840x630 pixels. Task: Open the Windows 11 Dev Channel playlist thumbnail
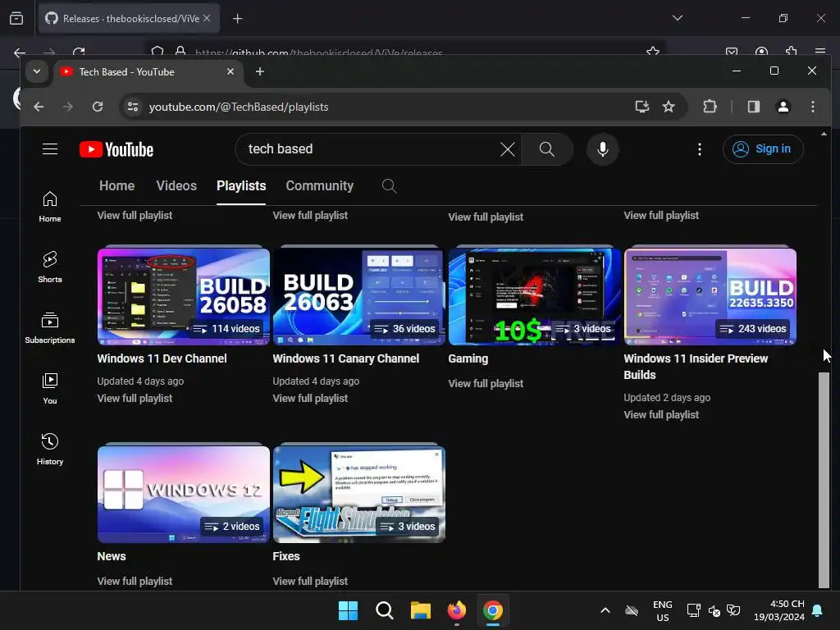(183, 296)
